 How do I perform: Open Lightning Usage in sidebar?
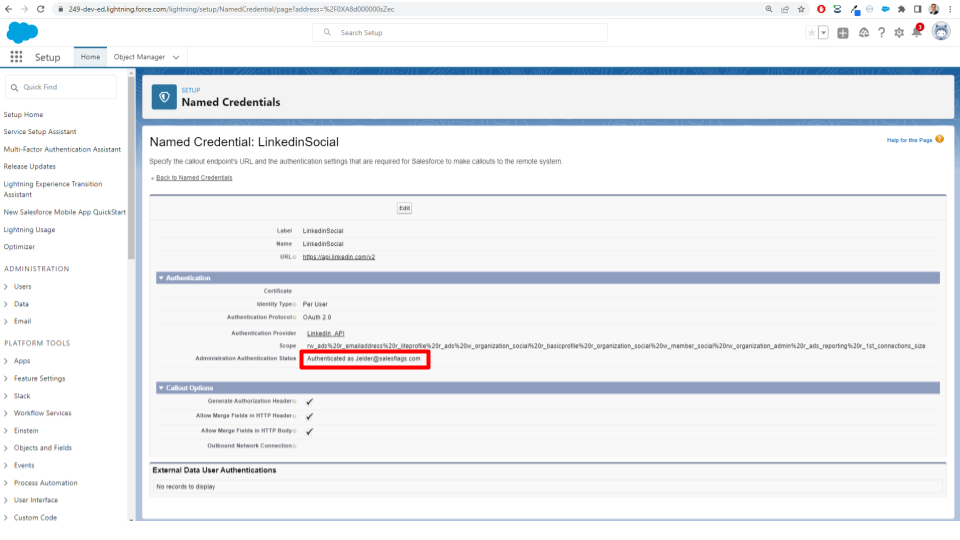point(29,230)
